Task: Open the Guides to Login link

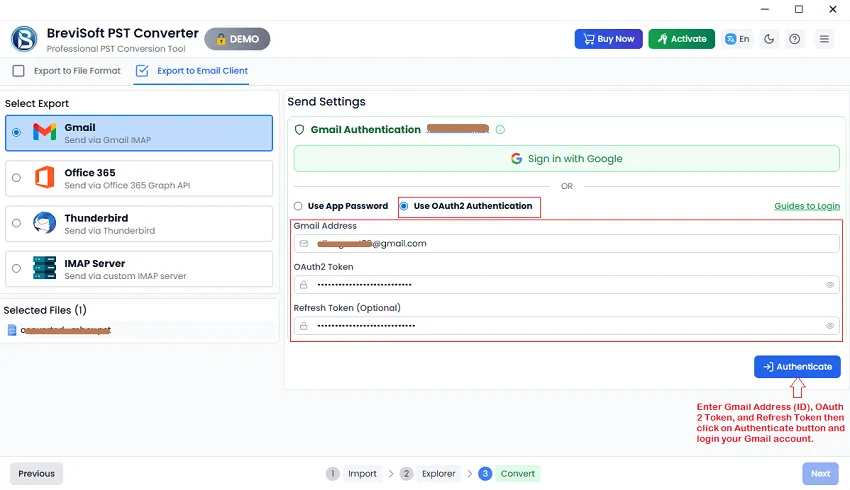Action: click(x=807, y=206)
